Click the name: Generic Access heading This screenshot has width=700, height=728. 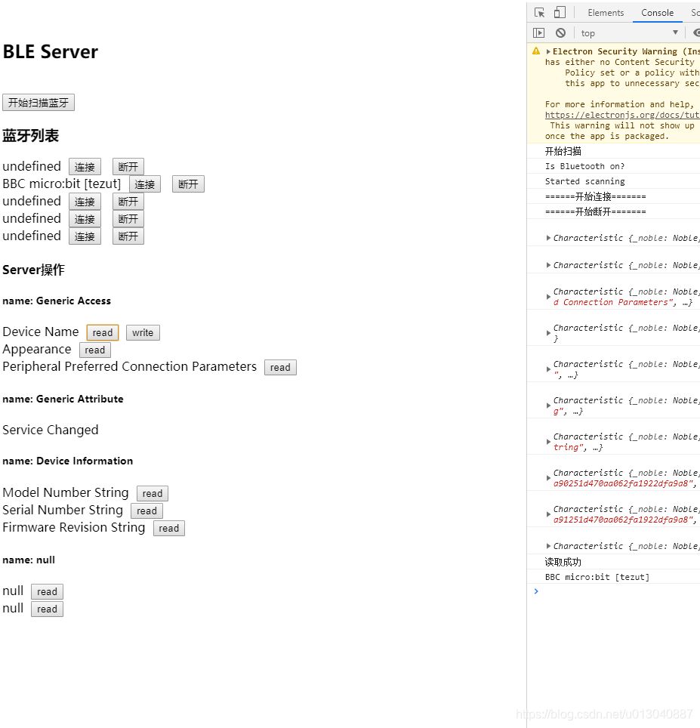point(57,301)
